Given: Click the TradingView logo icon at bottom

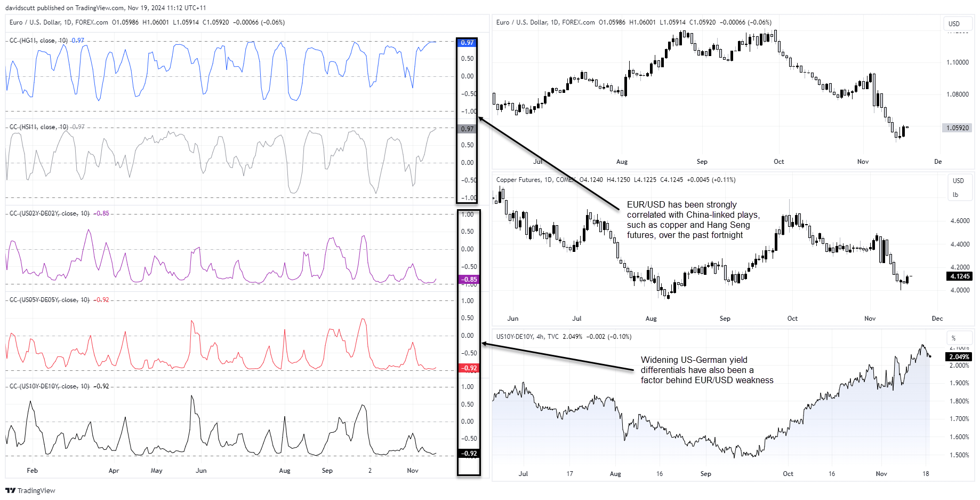Looking at the screenshot, I should point(10,490).
